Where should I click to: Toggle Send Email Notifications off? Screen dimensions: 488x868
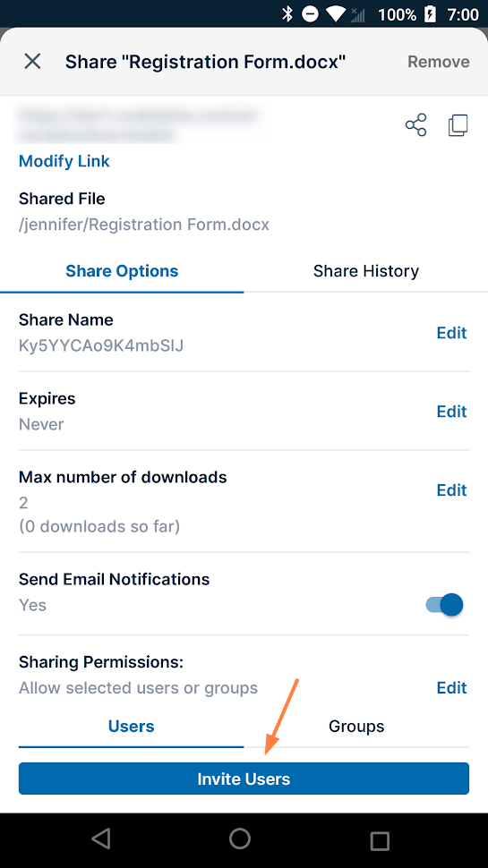coord(444,605)
